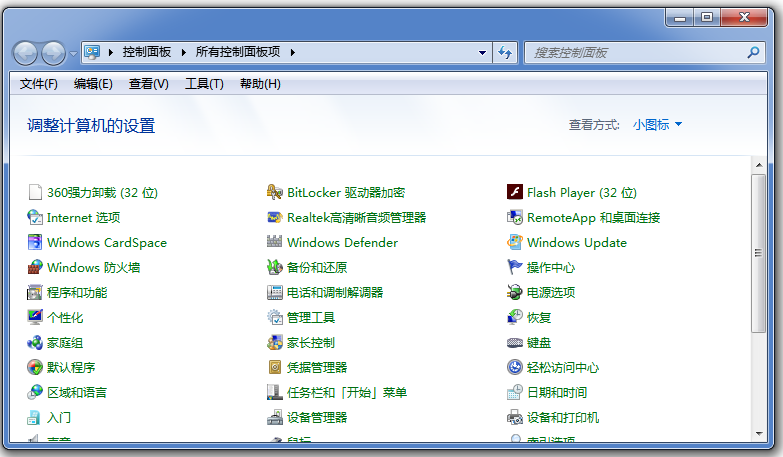This screenshot has width=783, height=457.
Task: Open the 管理工具 link text
Action: [311, 318]
